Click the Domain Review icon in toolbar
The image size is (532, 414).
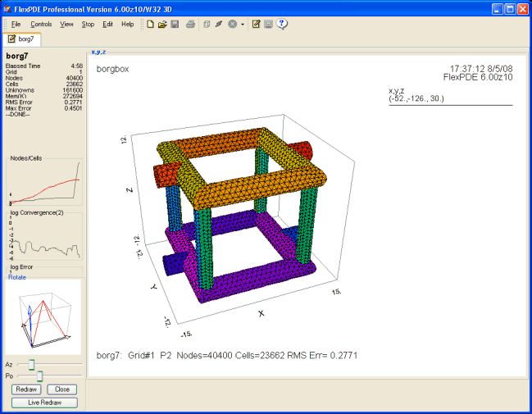(207, 25)
